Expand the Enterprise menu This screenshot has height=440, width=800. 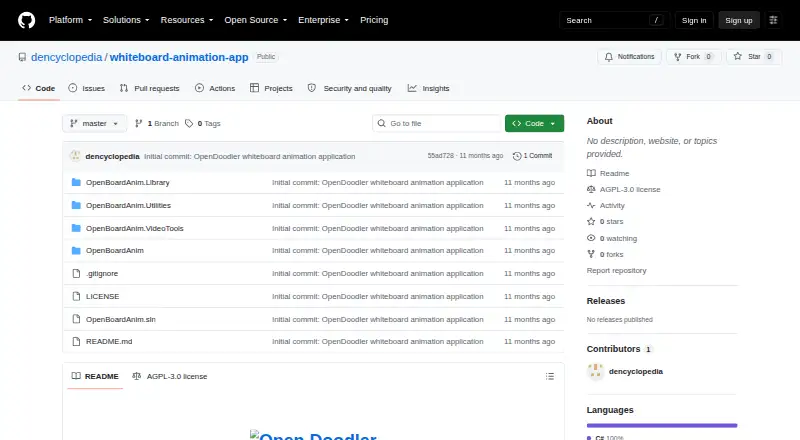(323, 20)
